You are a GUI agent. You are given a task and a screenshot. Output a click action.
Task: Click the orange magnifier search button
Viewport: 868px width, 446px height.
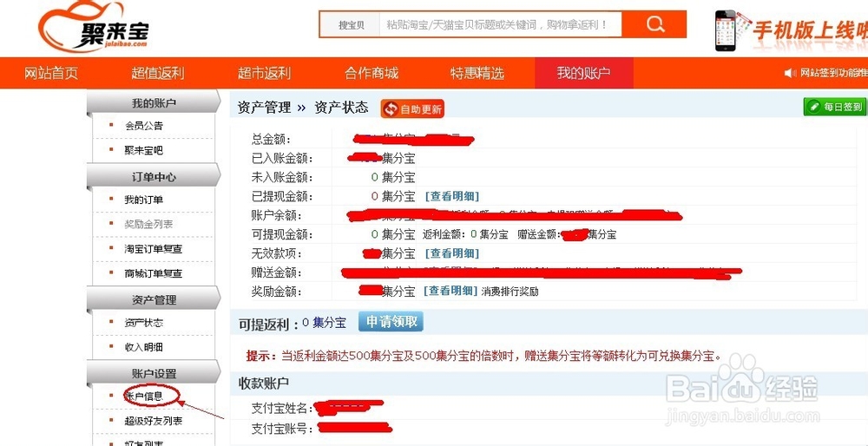[654, 24]
